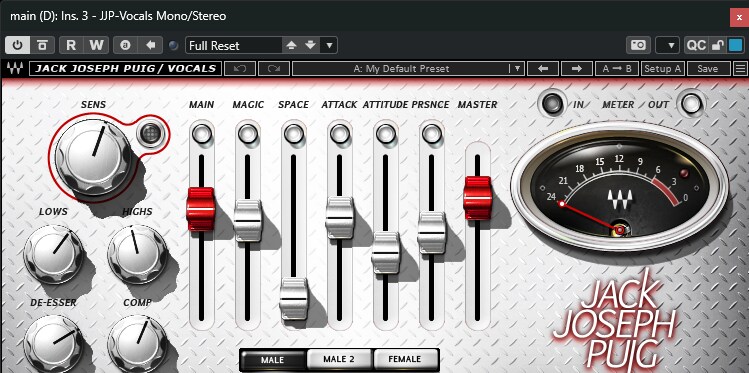Click the Waves undo button

pos(240,69)
